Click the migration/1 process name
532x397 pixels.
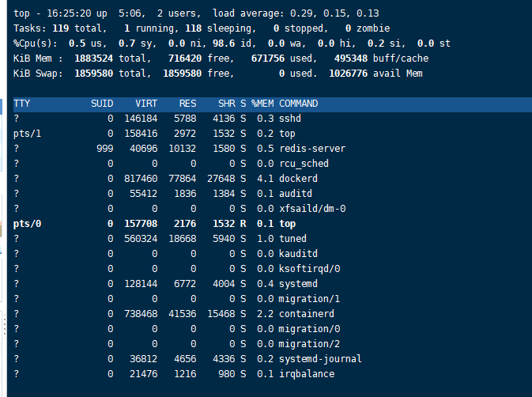[309, 299]
